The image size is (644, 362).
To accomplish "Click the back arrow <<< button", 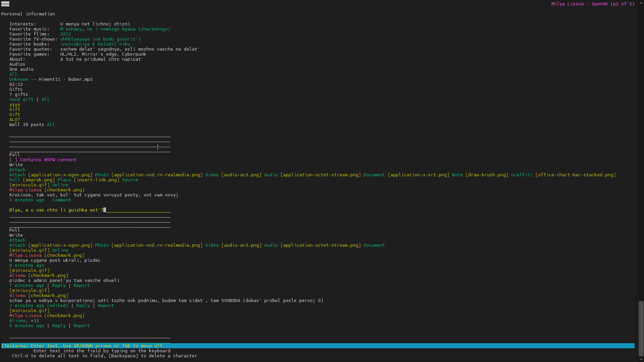I will [x=5, y=4].
